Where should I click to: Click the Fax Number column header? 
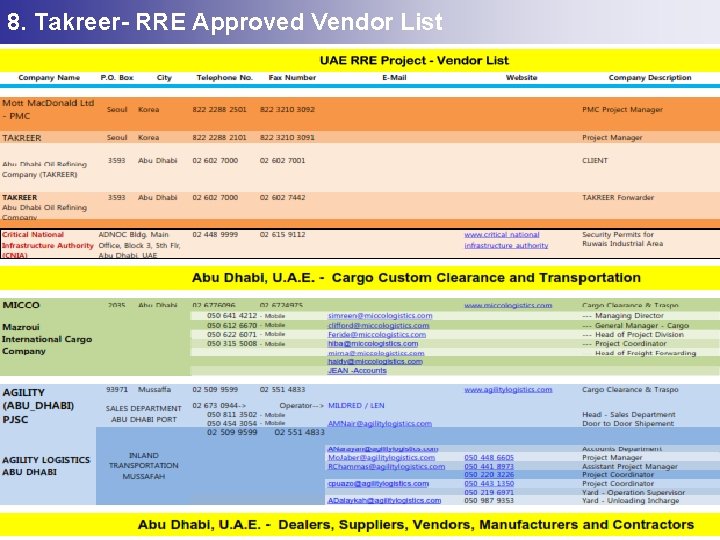point(292,78)
